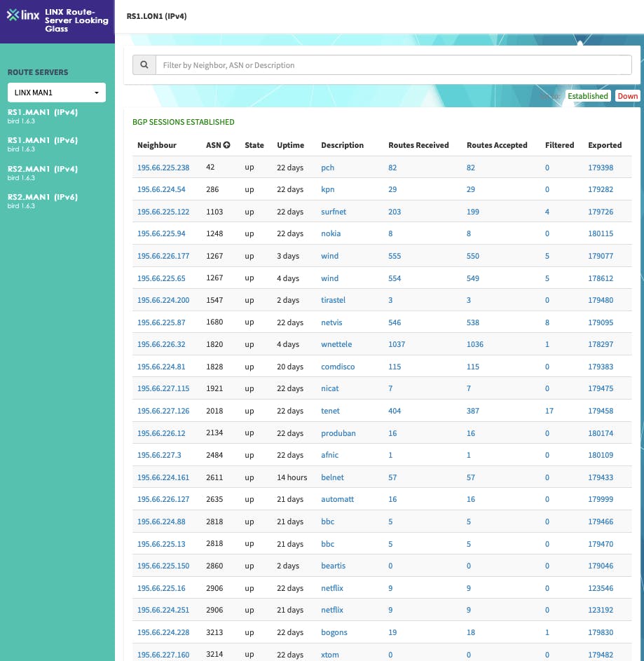Jump to Down sessions filter
This screenshot has height=661, width=644.
[627, 96]
